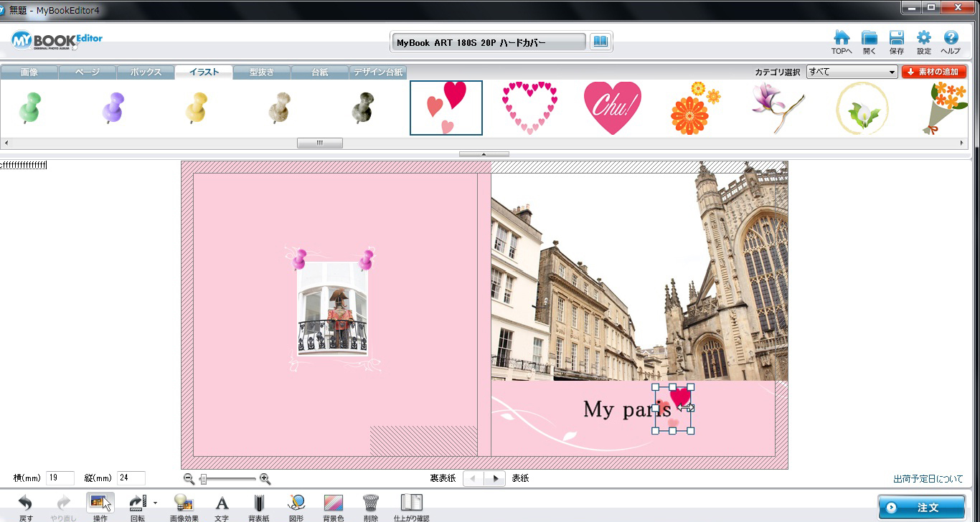Image resolution: width=980 pixels, height=522 pixels.
Task: Select the Chu! heart illustration thumbnail
Action: [x=611, y=108]
